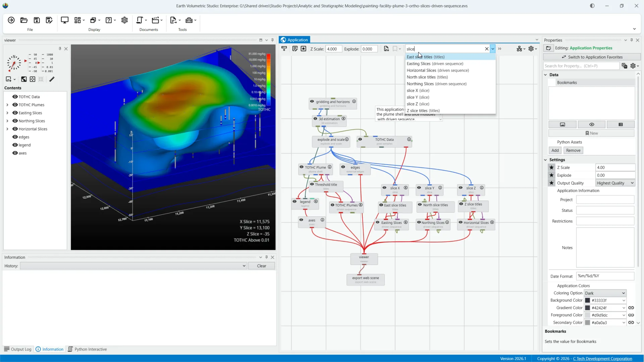Open the Output Quality dropdown

[615, 183]
